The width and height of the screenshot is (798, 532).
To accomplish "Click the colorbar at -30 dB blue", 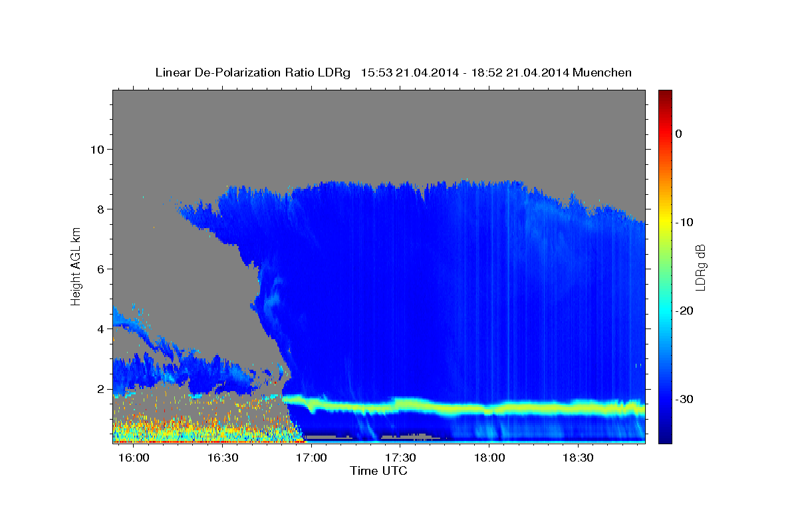I will pyautogui.click(x=665, y=399).
